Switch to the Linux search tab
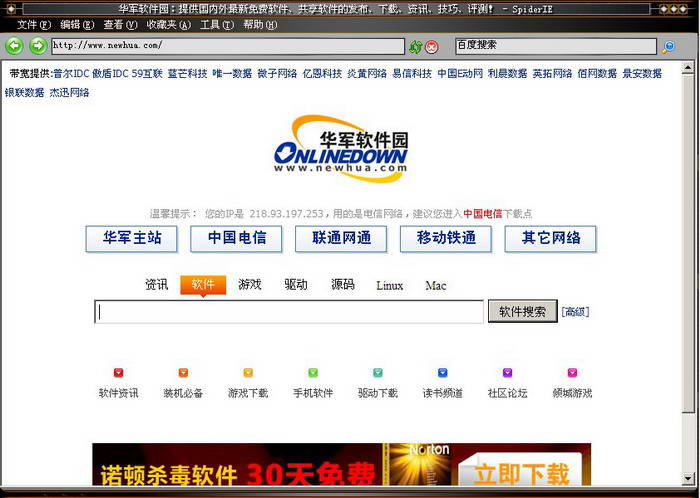The height and width of the screenshot is (498, 700). [390, 286]
